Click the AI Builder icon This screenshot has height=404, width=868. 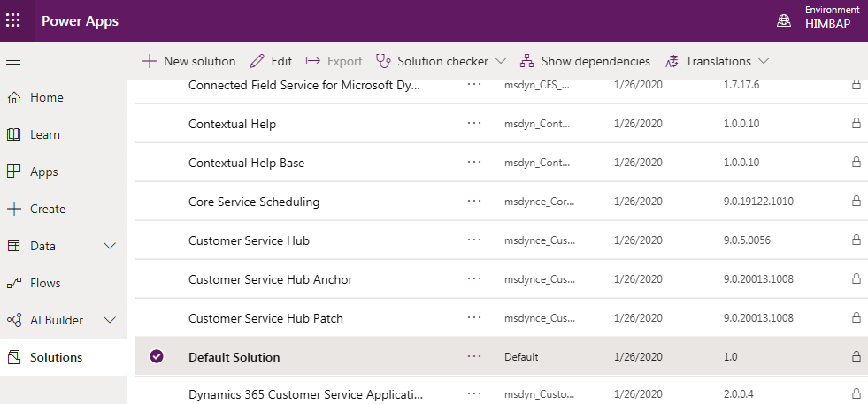(x=13, y=320)
